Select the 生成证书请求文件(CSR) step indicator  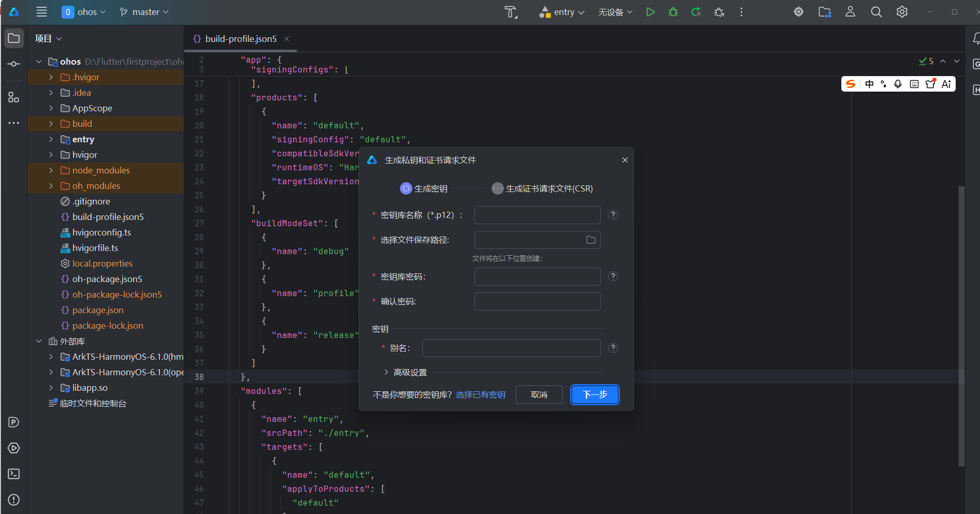[542, 188]
